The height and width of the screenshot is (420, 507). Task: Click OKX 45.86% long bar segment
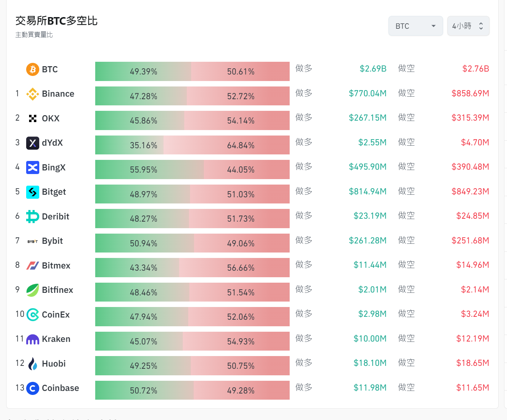(x=140, y=121)
